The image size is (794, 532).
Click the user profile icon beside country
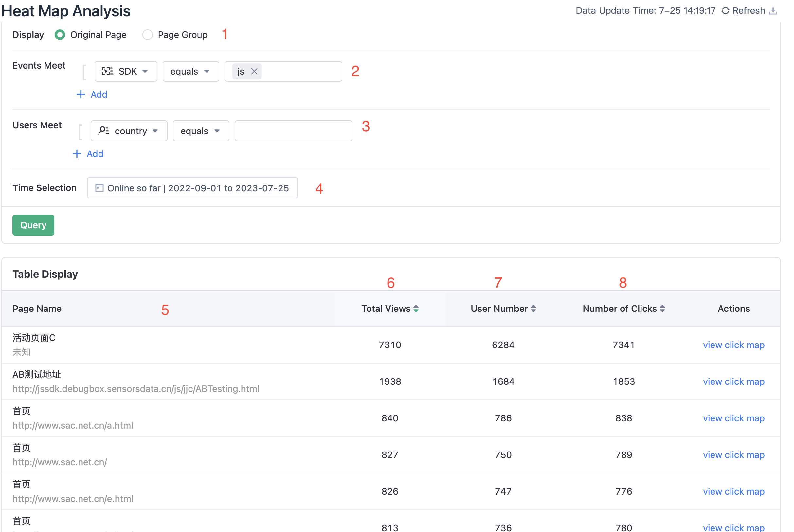(103, 131)
